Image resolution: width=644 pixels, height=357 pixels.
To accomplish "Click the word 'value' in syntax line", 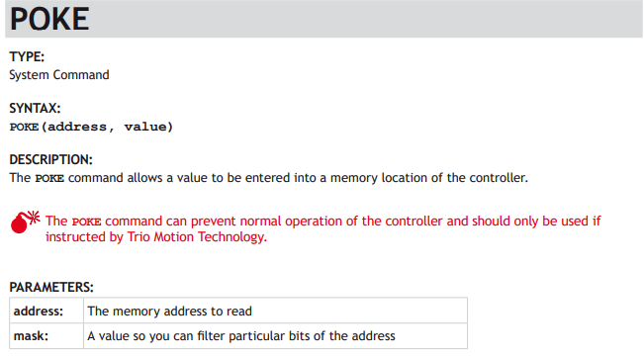I will coord(145,127).
